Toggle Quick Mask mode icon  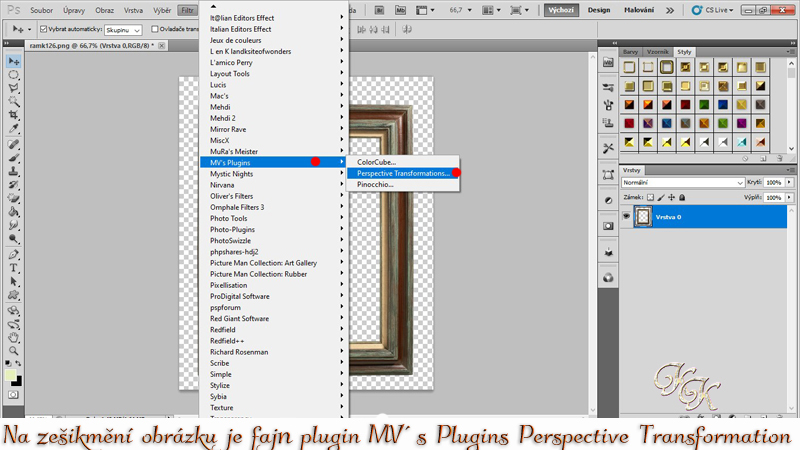13,395
